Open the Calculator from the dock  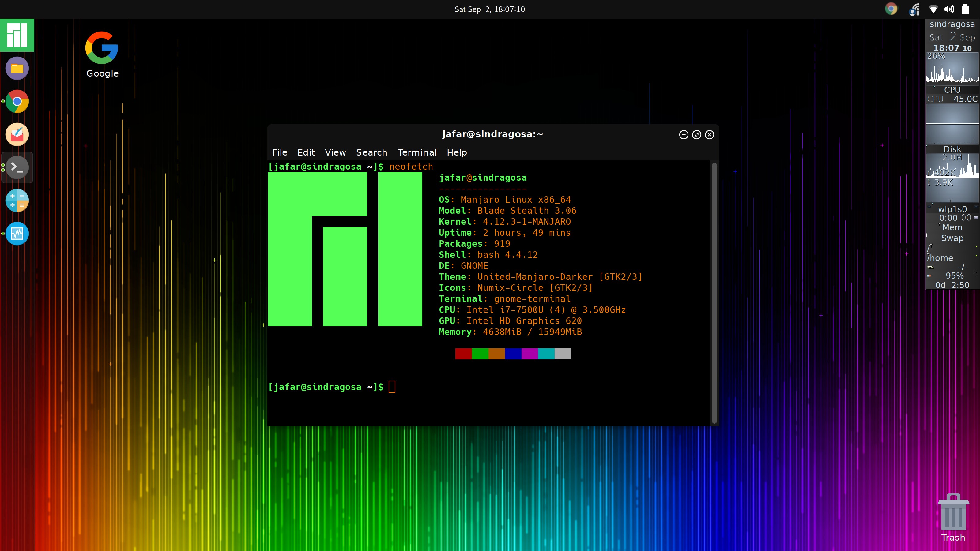point(17,201)
